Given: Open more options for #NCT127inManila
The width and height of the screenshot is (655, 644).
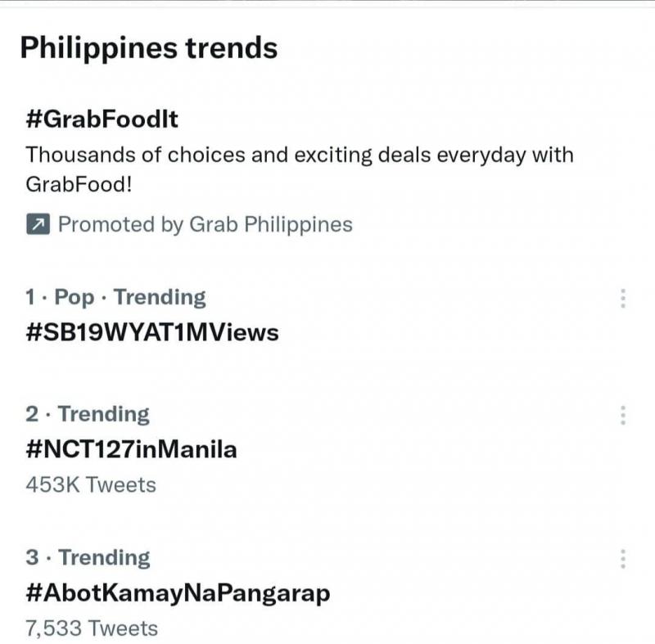Looking at the screenshot, I should [x=623, y=415].
